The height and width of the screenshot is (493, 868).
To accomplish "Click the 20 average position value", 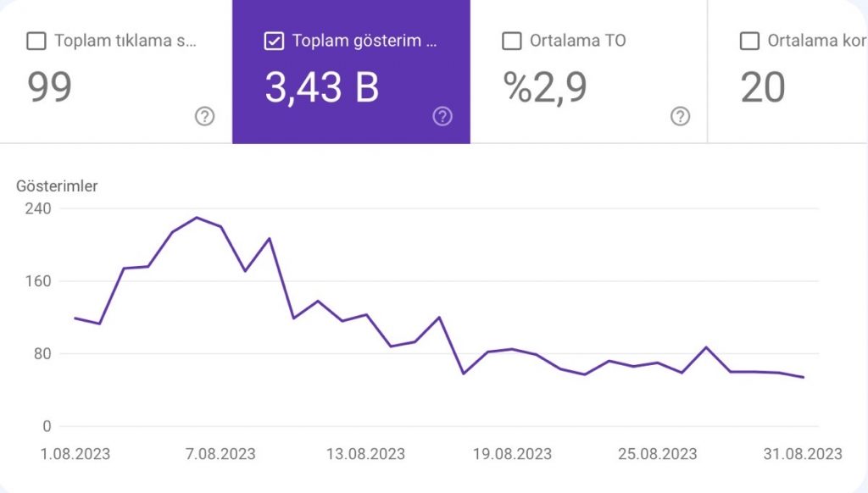I will pyautogui.click(x=763, y=87).
